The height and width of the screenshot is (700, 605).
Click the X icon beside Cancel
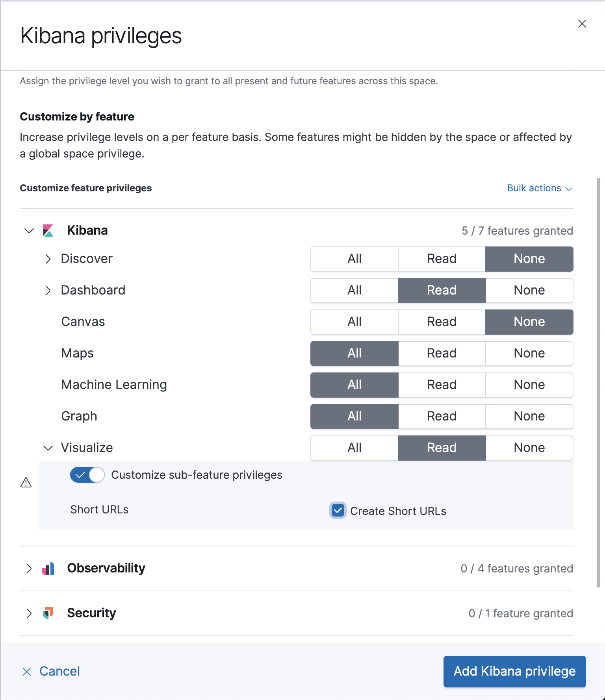coord(27,672)
